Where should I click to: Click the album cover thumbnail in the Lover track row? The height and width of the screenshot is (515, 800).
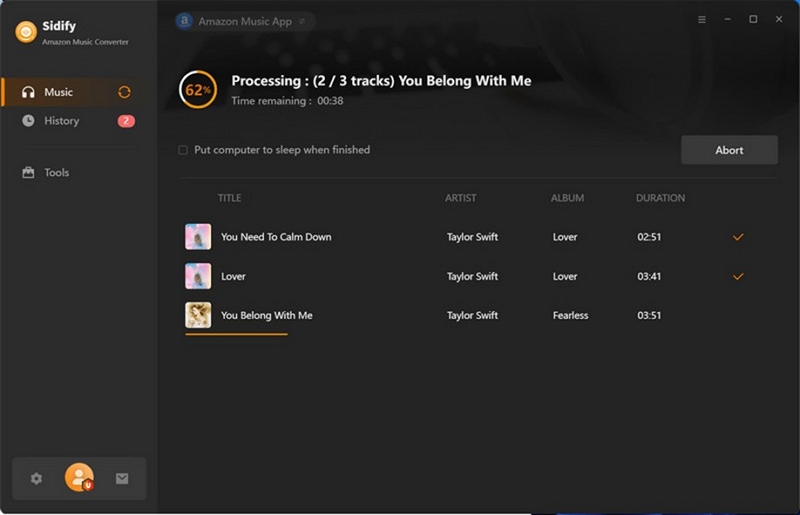(198, 276)
